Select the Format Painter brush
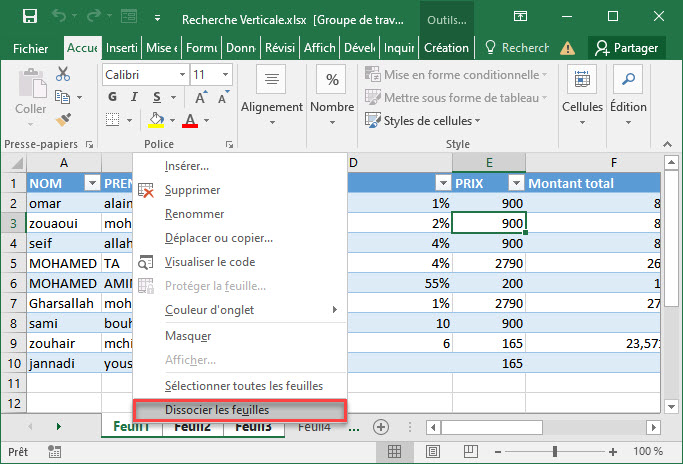The image size is (683, 464). tap(63, 119)
